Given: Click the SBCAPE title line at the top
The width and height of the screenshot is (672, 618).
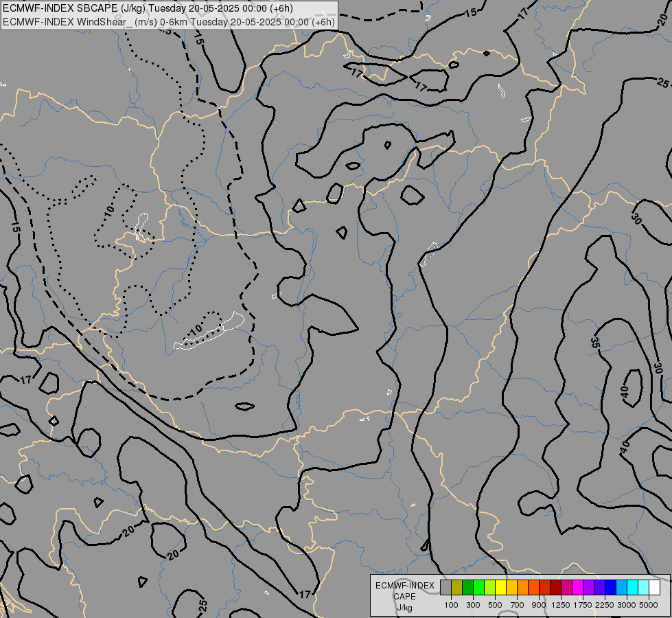Looking at the screenshot, I should click(148, 8).
